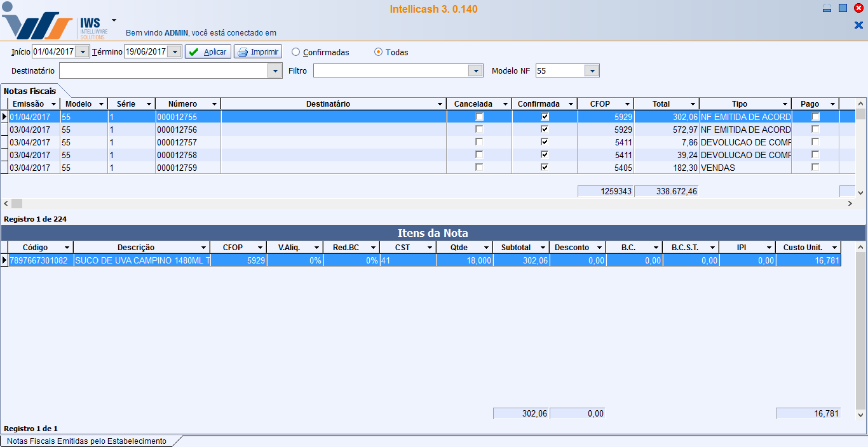This screenshot has width=868, height=447.
Task: Click the Início date field
Action: [x=53, y=52]
